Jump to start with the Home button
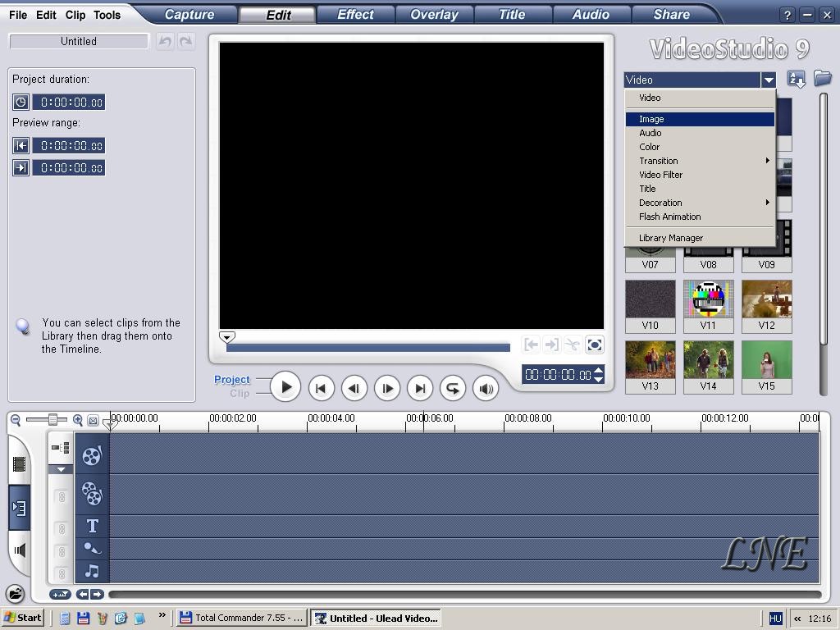The height and width of the screenshot is (630, 840). [321, 388]
